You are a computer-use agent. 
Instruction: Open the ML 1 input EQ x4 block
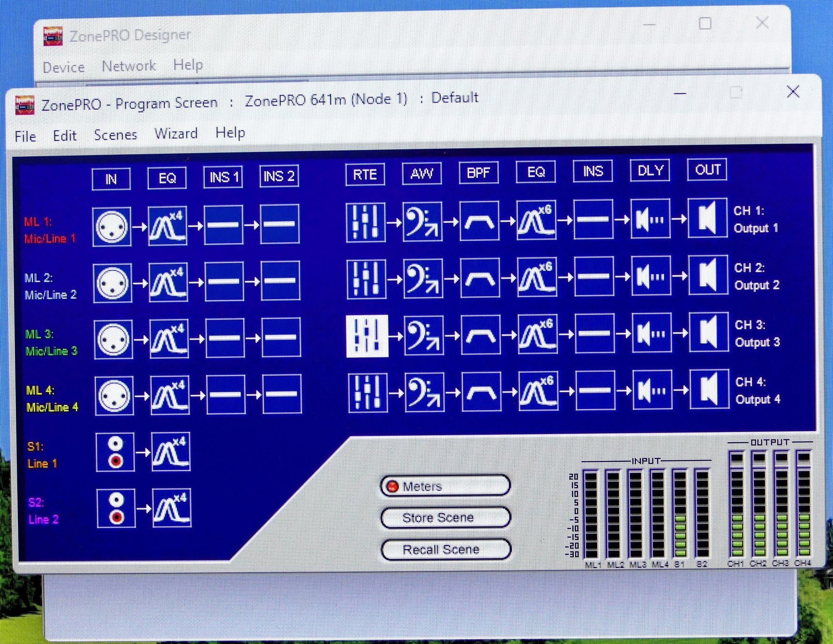167,226
